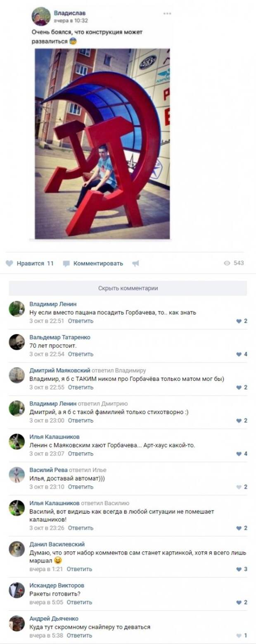256x644 pixels.
Task: Like Андрей Дьяченко's comment heart
Action: (x=239, y=635)
